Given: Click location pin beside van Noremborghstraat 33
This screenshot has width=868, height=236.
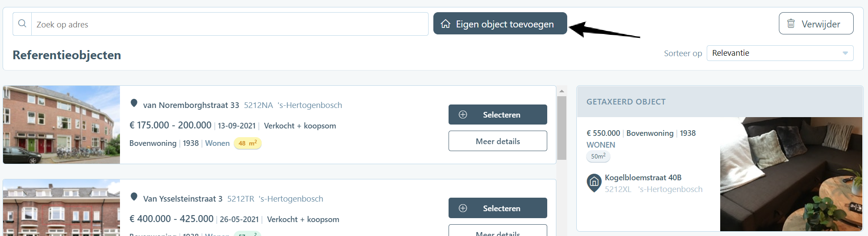Looking at the screenshot, I should pos(134,103).
